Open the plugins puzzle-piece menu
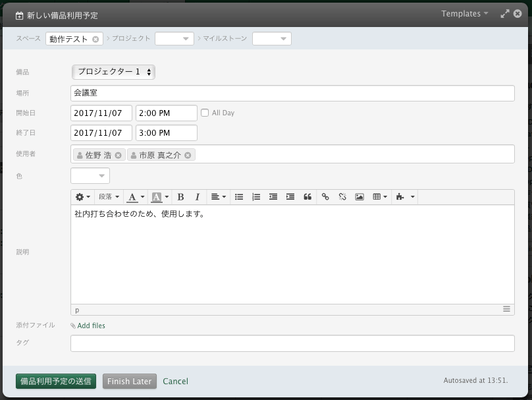The height and width of the screenshot is (400, 532). 400,197
